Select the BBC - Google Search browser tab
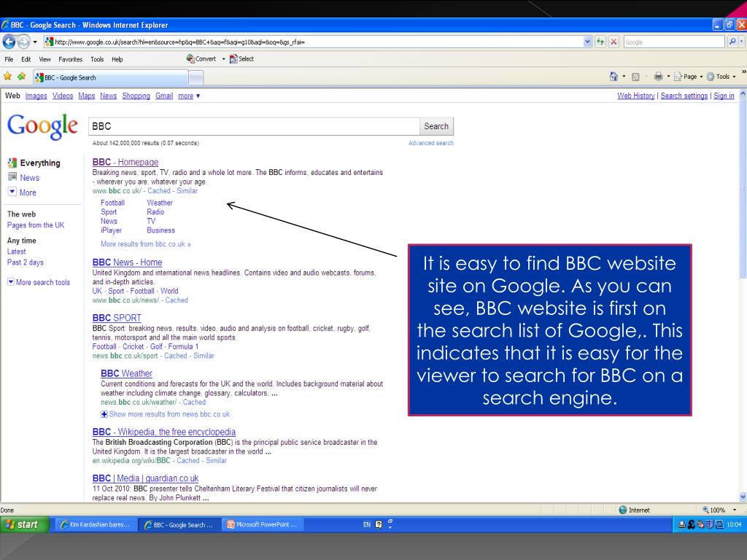Viewport: 747px width, 560px height. [x=111, y=77]
